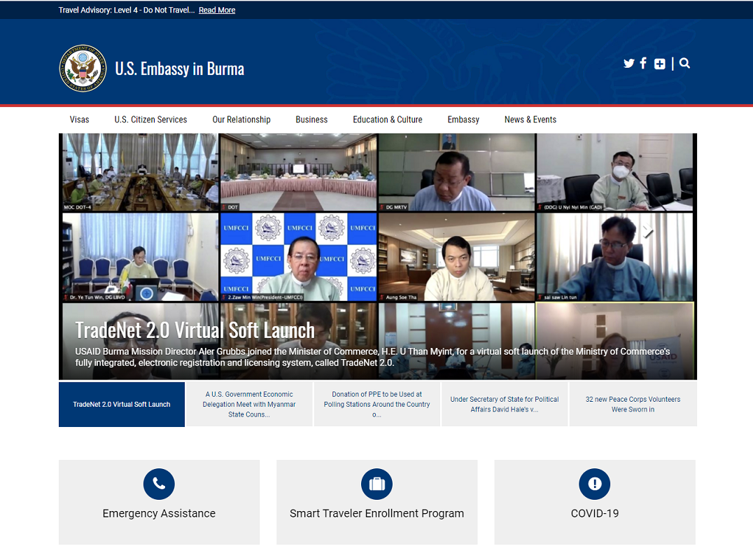Screen dimensions: 753x560
Task: Advance slideshow with the next arrow
Action: 649,232
